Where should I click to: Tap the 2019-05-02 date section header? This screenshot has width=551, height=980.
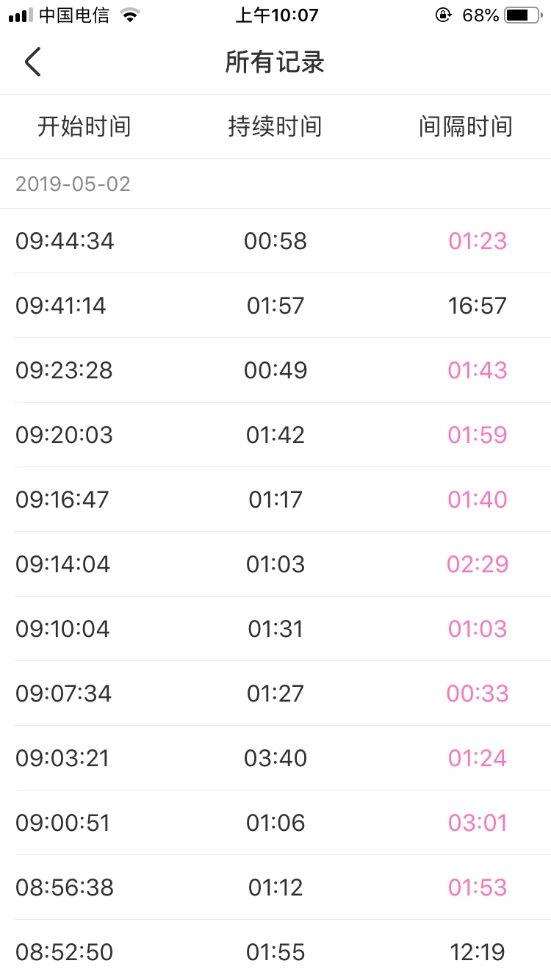point(73,184)
